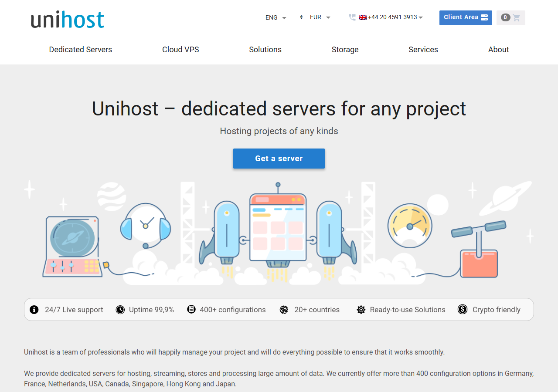The image size is (558, 392).
Task: Click the phone handset icon
Action: (x=352, y=17)
